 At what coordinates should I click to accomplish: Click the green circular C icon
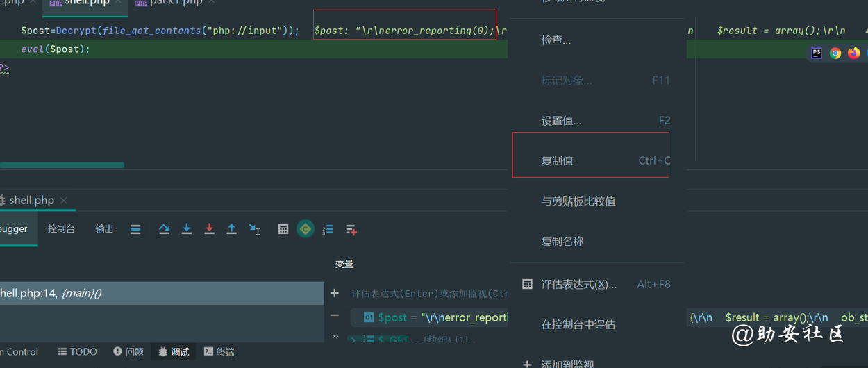coord(306,229)
